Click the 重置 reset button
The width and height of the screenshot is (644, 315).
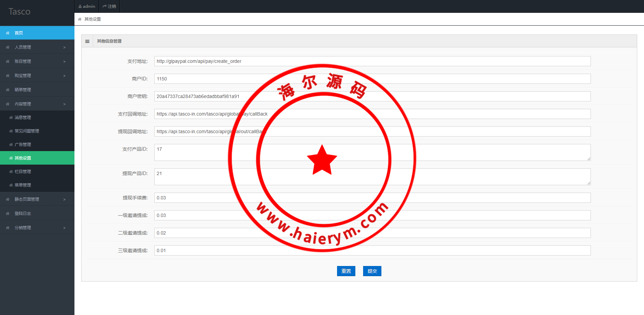pos(346,271)
